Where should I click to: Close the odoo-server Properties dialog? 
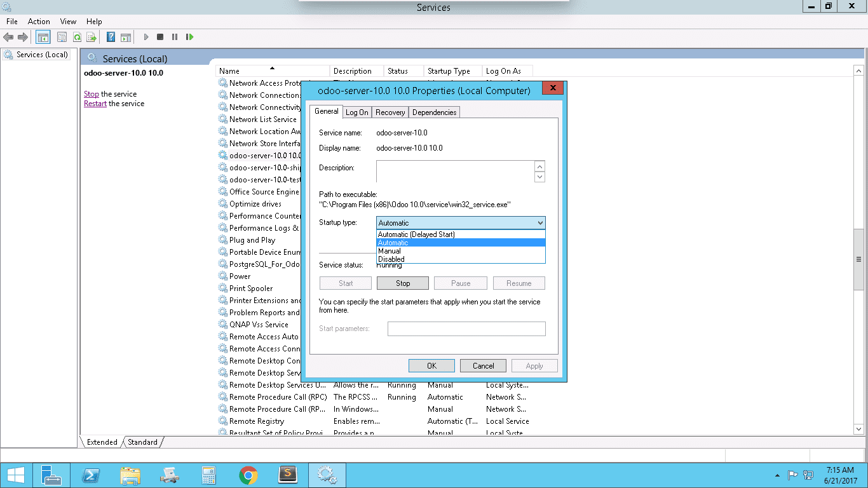point(553,88)
